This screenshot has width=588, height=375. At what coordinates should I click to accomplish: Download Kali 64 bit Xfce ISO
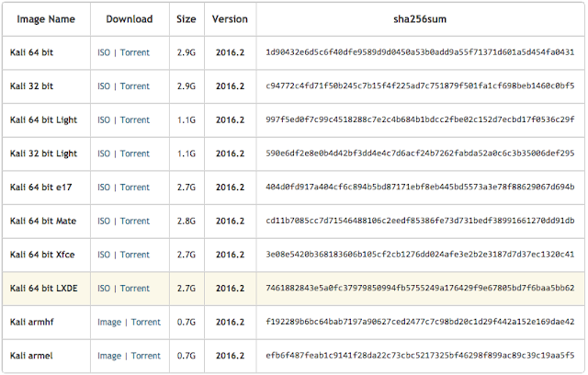(x=104, y=255)
